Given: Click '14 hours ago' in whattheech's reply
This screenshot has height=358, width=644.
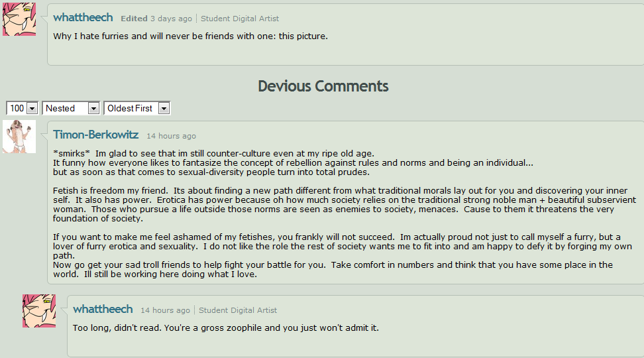Looking at the screenshot, I should [165, 310].
